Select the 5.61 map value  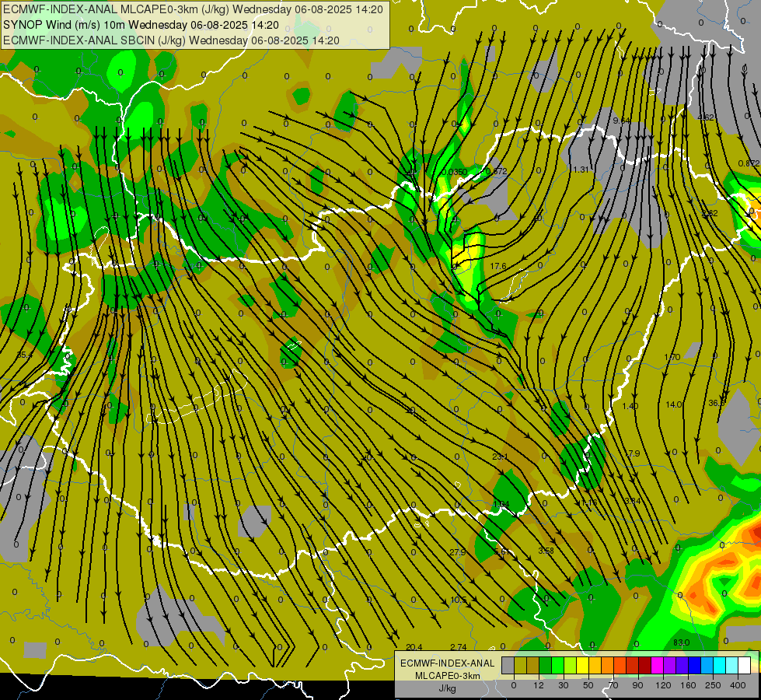click(x=502, y=551)
